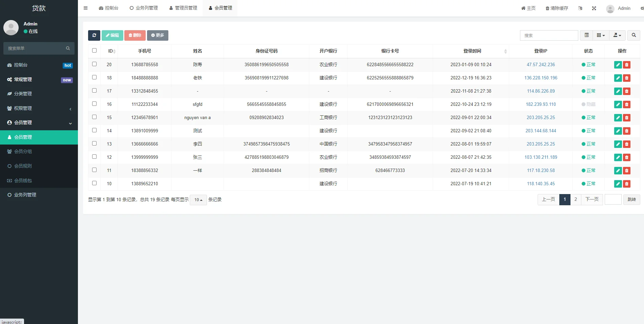This screenshot has width=644, height=324.
Task: Open 会员分组 in the sidebar
Action: click(23, 152)
